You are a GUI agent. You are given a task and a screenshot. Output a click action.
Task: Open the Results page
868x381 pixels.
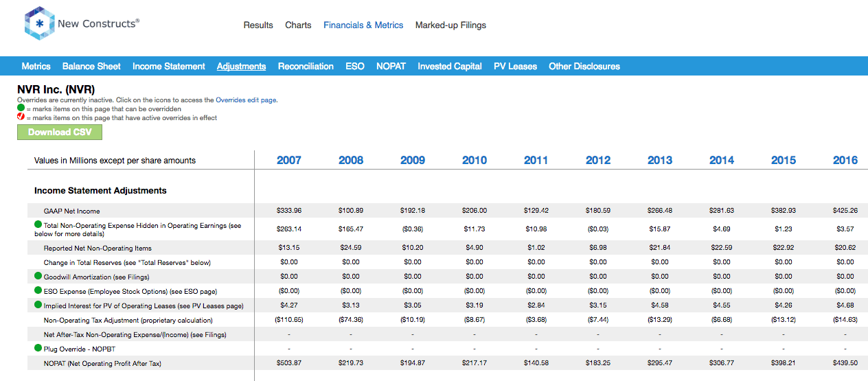(258, 25)
